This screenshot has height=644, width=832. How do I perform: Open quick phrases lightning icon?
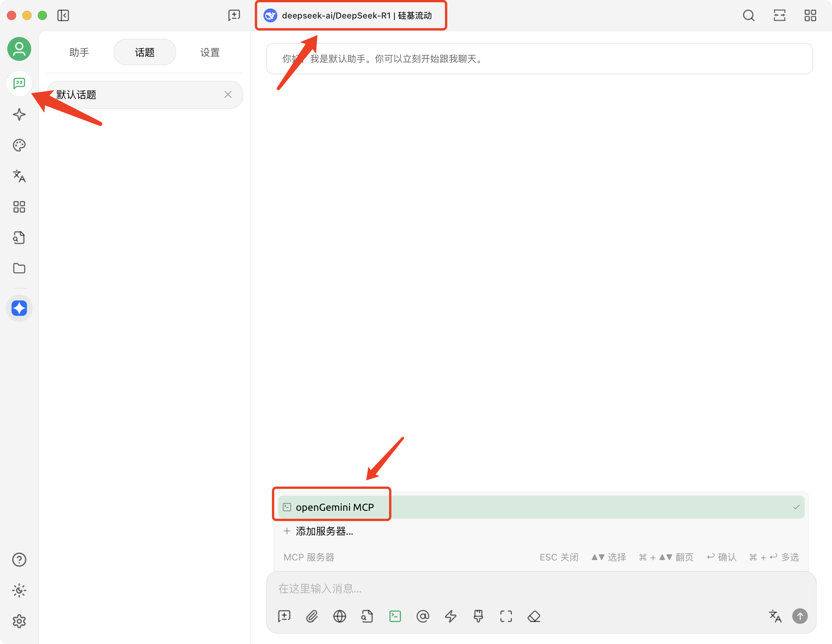tap(451, 616)
